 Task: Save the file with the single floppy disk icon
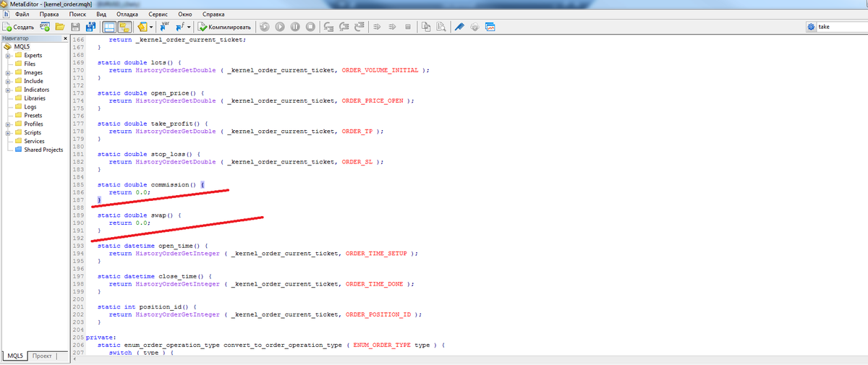(x=75, y=27)
